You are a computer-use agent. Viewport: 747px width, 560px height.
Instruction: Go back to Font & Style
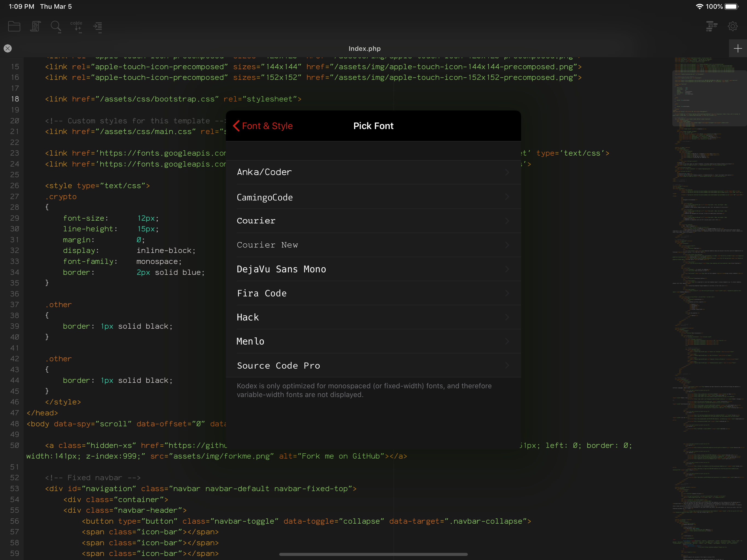[263, 126]
